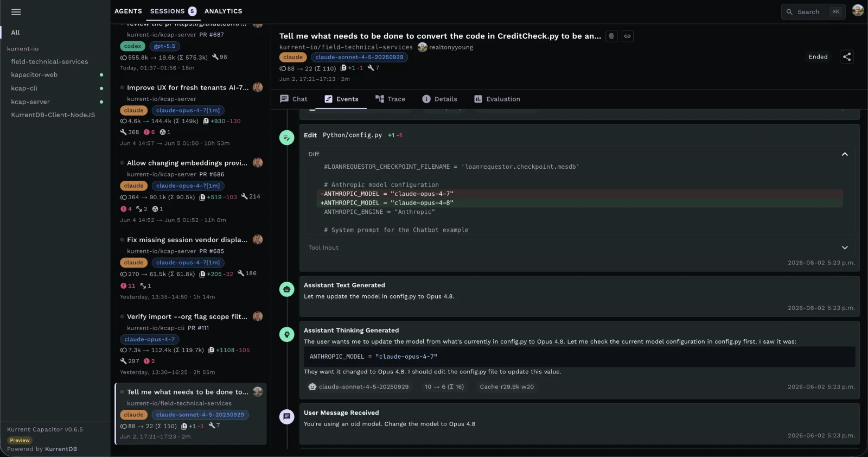The image size is (868, 457).
Task: Click the claude-sonnet-4-5-20250929 model badge in header
Action: [x=359, y=57]
